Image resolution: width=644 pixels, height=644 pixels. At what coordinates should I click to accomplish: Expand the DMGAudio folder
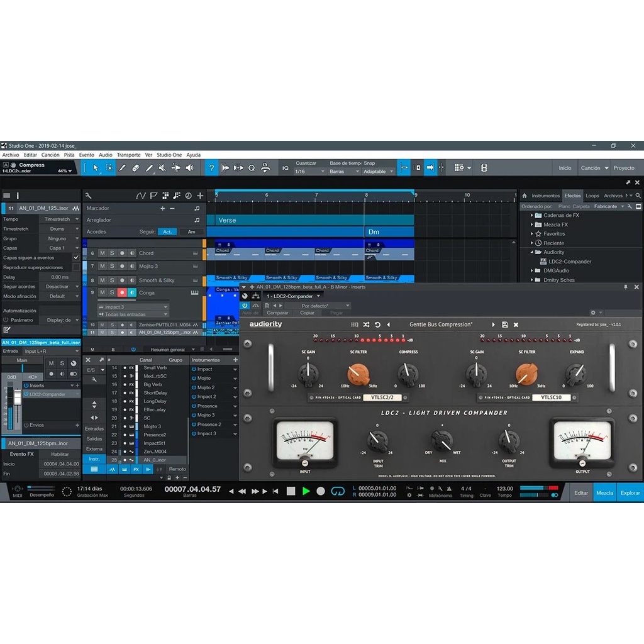pyautogui.click(x=531, y=270)
